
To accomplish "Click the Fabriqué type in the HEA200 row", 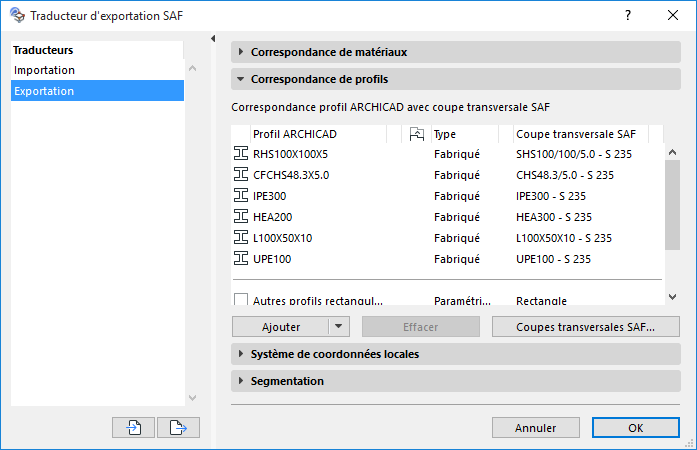I will pyautogui.click(x=457, y=217).
